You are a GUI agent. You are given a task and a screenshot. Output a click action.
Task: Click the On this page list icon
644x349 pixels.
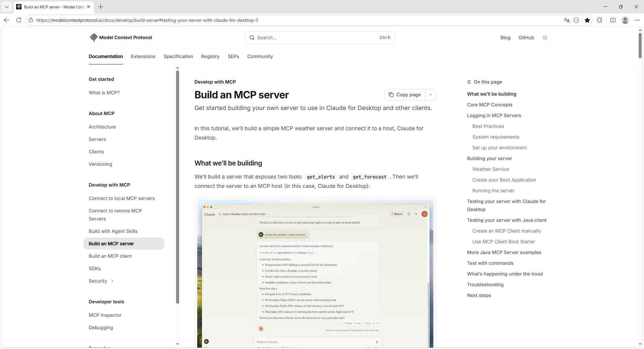[469, 82]
